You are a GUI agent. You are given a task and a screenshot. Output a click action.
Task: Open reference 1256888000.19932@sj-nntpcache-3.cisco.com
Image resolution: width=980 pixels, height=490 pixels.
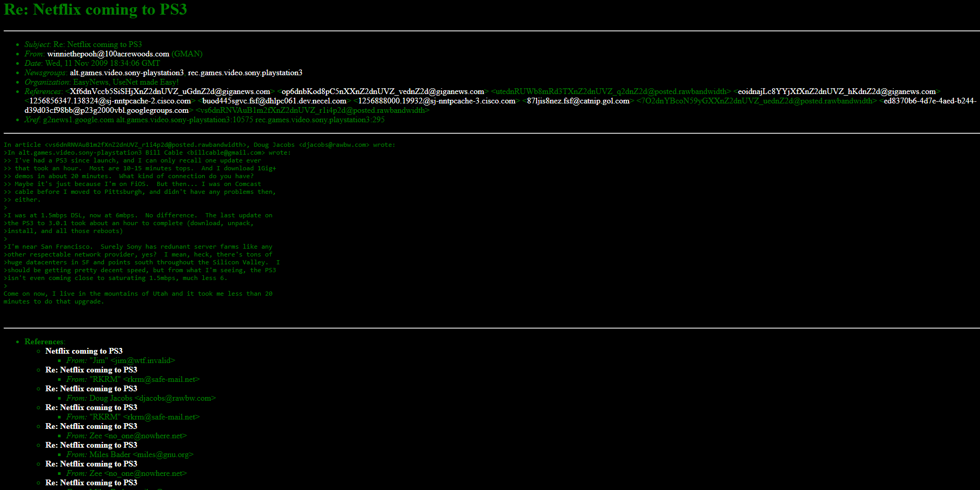coord(437,101)
